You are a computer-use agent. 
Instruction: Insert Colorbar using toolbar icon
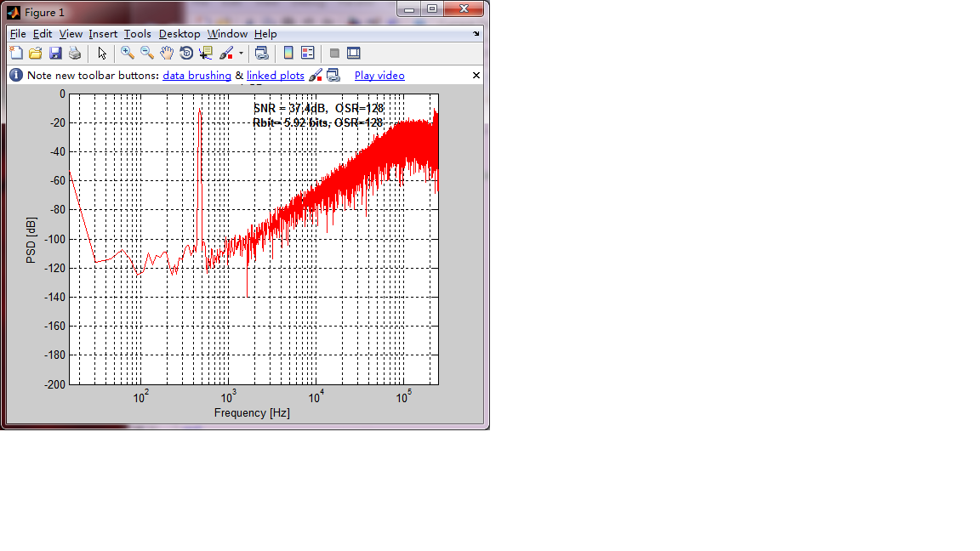[288, 53]
